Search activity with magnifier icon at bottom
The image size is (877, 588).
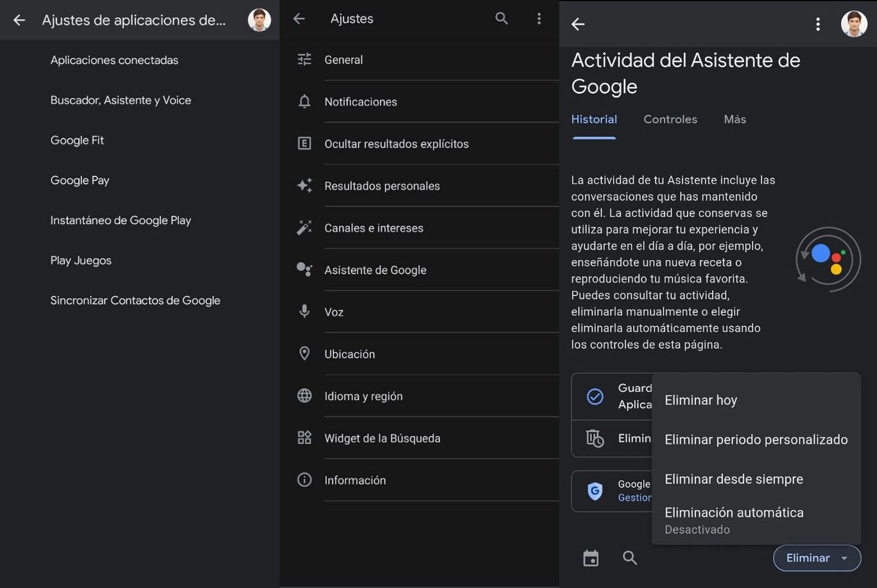point(630,558)
